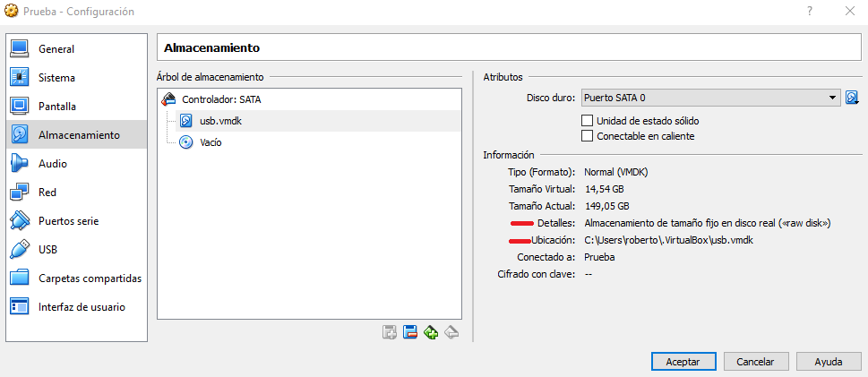Open Pantalla settings category

click(x=57, y=107)
